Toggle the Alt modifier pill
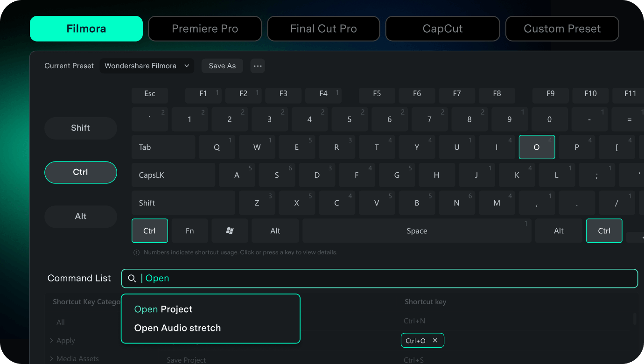644x364 pixels. 81,216
